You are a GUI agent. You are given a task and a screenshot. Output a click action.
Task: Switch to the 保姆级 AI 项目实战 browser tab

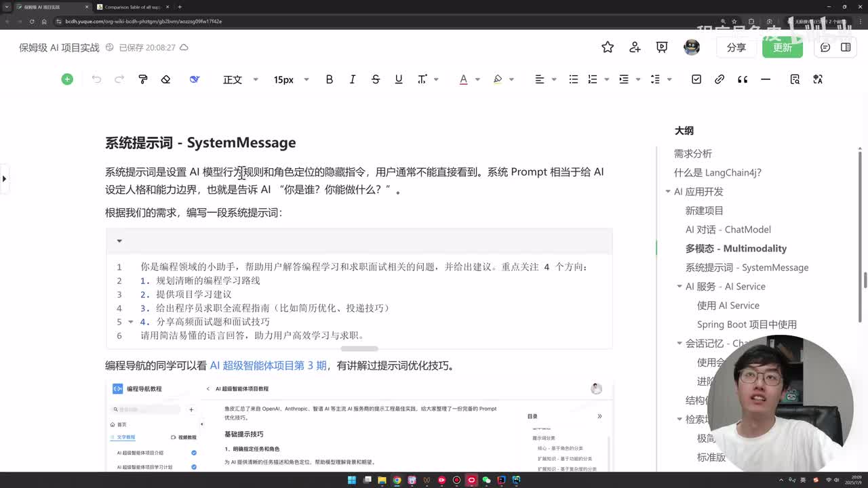(x=52, y=7)
